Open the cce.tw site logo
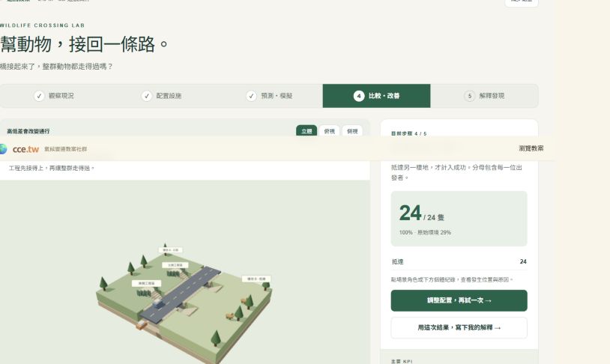Image resolution: width=610 pixels, height=364 pixels. 25,149
